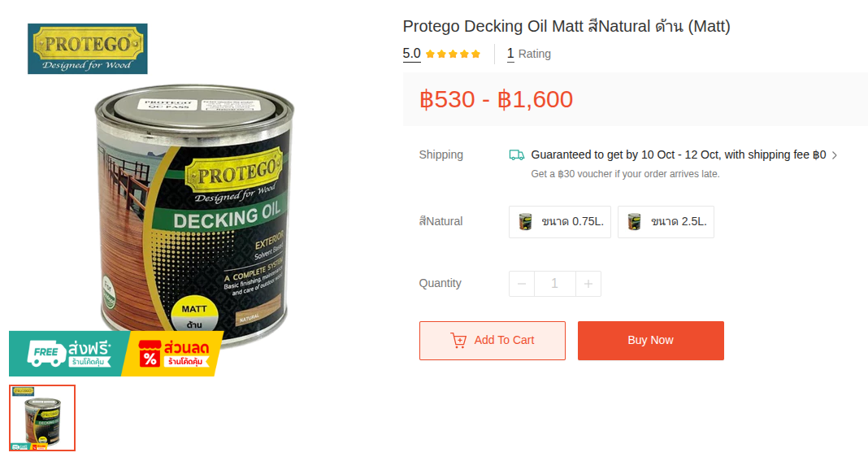
Task: Click the minus quantity button
Action: point(522,284)
